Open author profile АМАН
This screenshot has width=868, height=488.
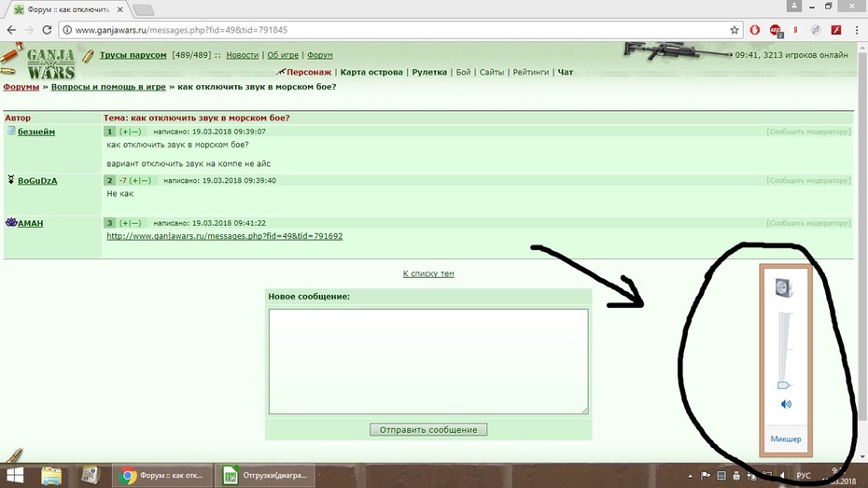click(x=31, y=224)
